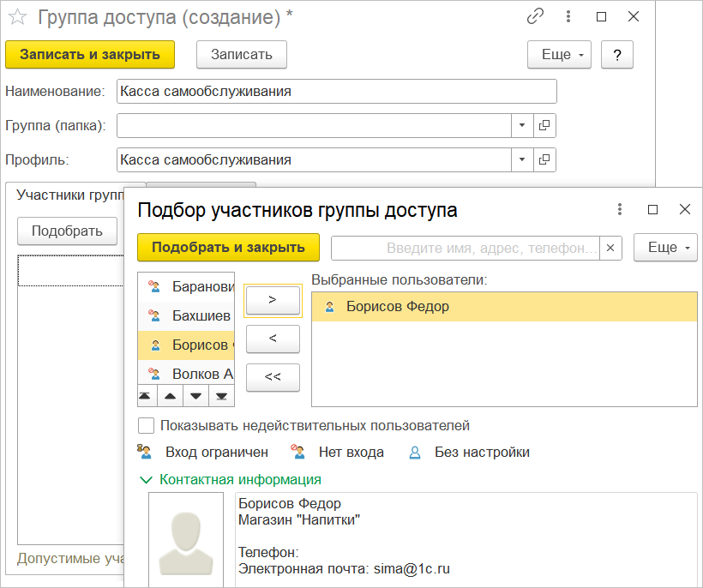Collapse the Контактная информация section

tap(144, 480)
